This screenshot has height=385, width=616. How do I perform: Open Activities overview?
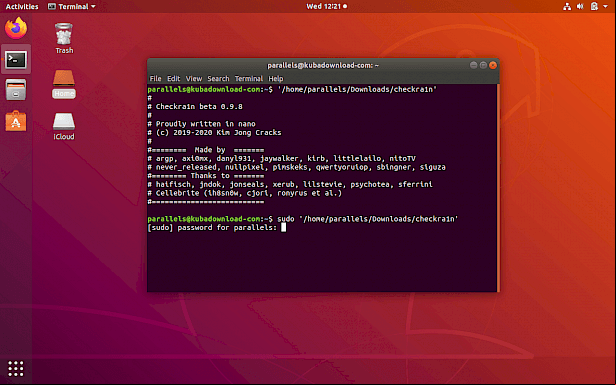(22, 6)
